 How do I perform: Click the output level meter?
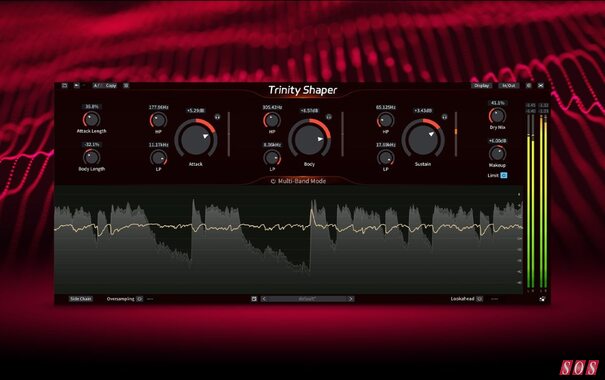(x=543, y=200)
